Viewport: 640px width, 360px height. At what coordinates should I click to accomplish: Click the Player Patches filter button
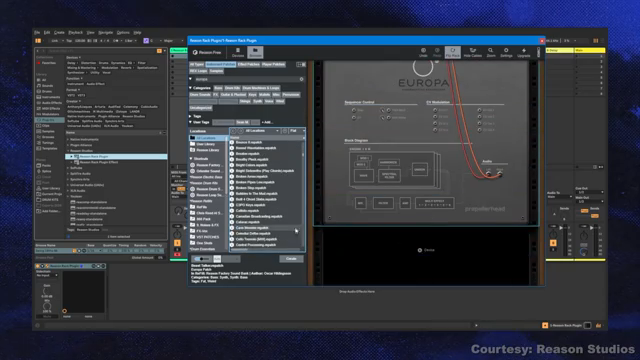273,64
